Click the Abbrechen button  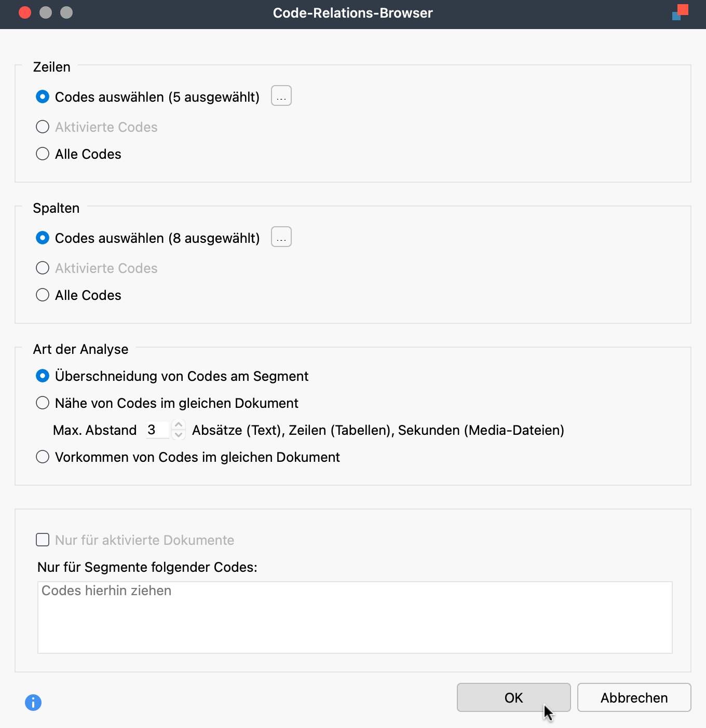[x=634, y=698]
